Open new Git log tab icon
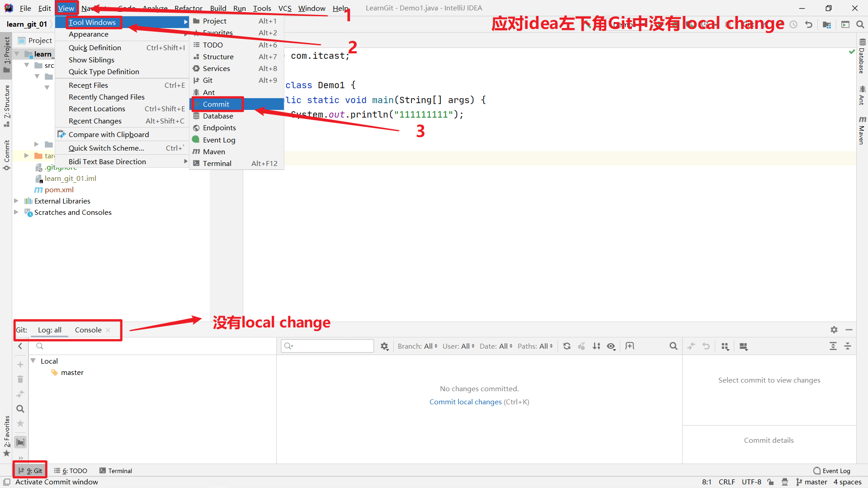The height and width of the screenshot is (488, 868). point(630,346)
